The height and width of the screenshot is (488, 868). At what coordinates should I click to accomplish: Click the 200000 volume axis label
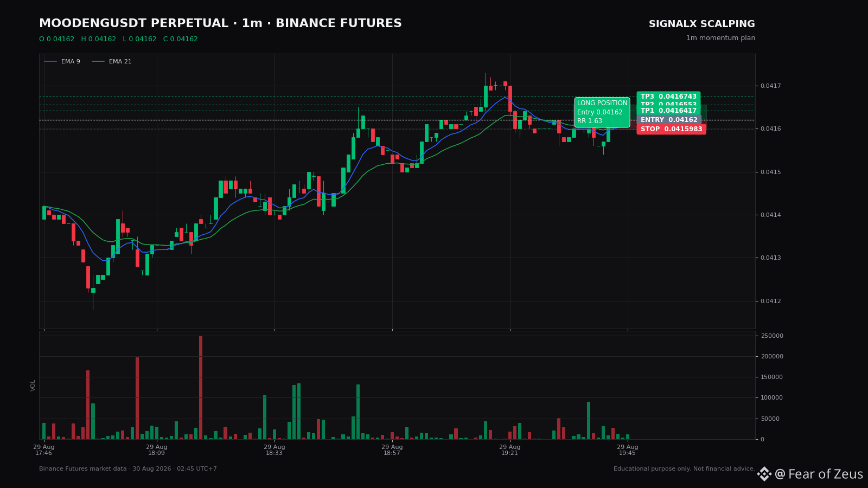[771, 356]
